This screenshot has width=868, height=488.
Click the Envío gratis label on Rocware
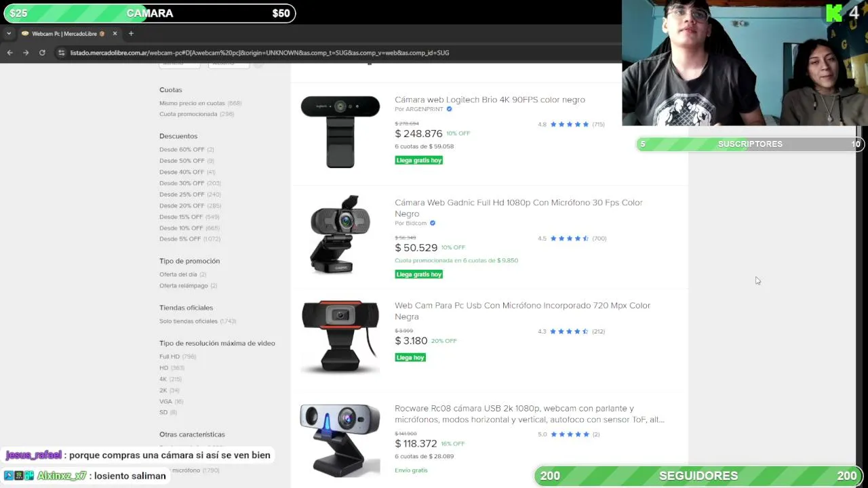click(x=411, y=470)
